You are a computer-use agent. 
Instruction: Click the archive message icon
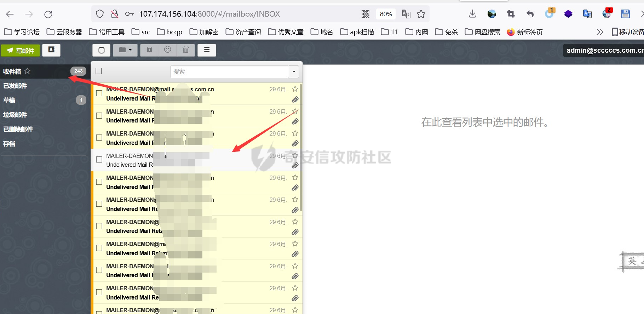150,50
